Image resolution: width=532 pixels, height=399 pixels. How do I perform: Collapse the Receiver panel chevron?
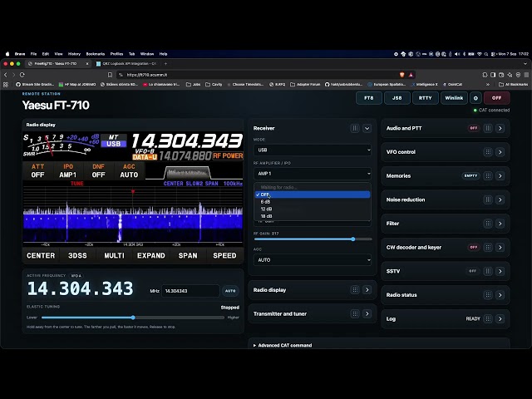[367, 128]
